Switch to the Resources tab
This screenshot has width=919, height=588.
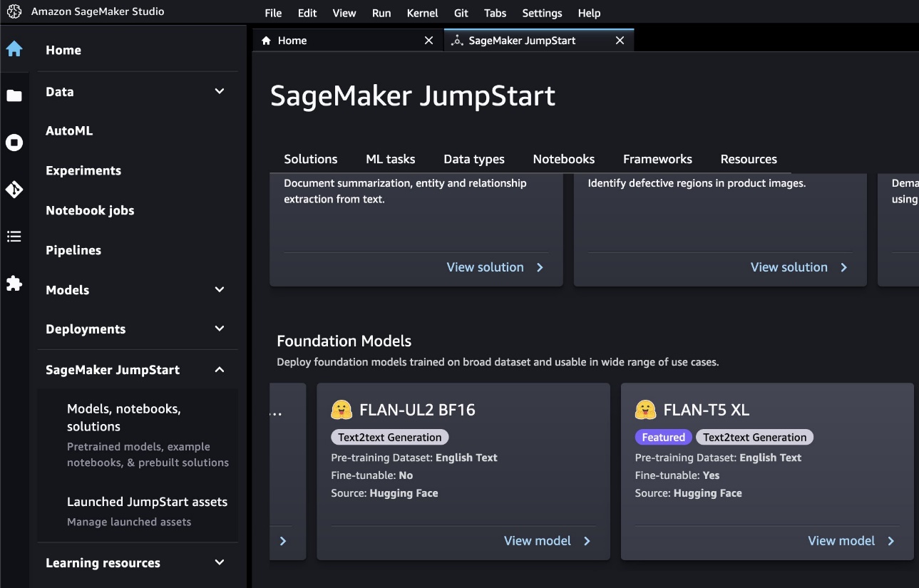click(749, 159)
